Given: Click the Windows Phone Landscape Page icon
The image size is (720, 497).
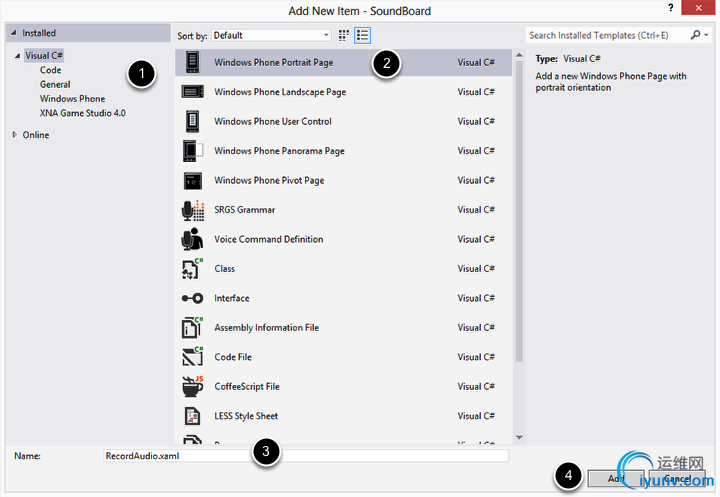Looking at the screenshot, I should 192,92.
